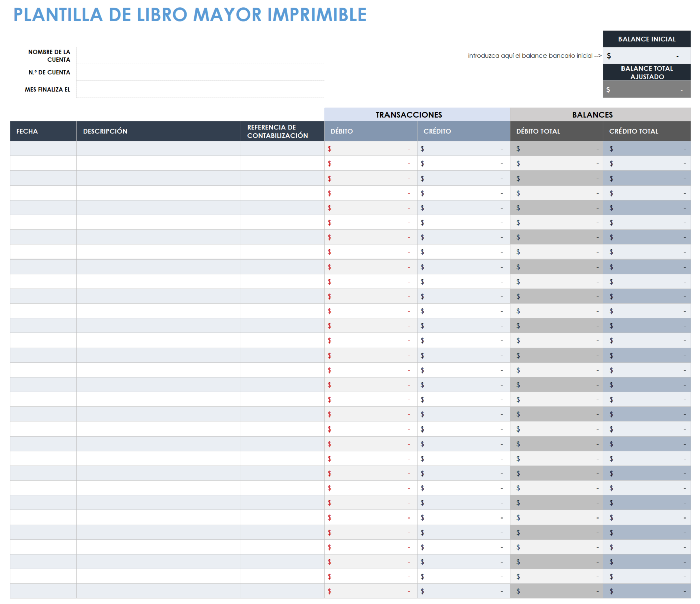
Task: Click the DESCRIPCIÓN column header
Action: click(159, 131)
